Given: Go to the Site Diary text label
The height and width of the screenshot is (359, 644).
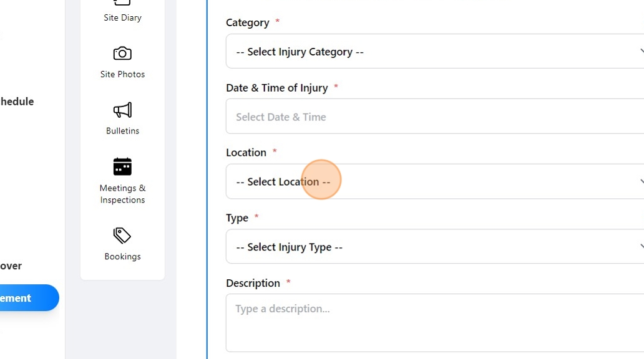Looking at the screenshot, I should pos(122,17).
